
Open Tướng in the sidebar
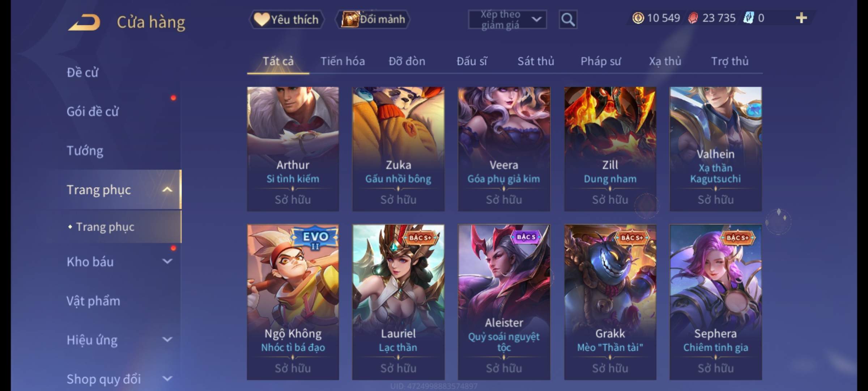pyautogui.click(x=85, y=151)
